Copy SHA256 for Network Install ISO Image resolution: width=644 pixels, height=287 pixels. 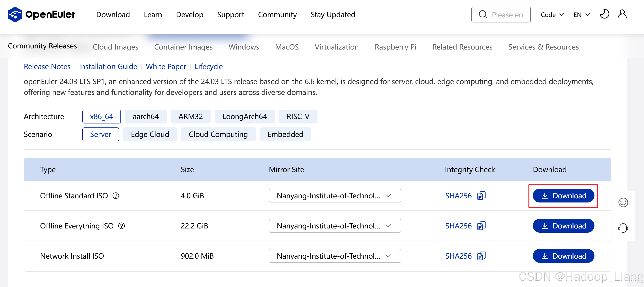(481, 256)
